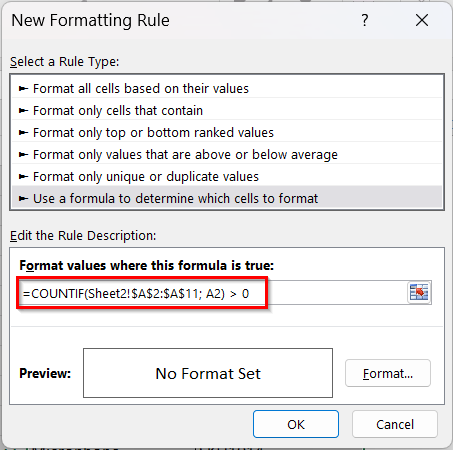Click the Select a Rule Type label
The width and height of the screenshot is (453, 450).
click(x=64, y=62)
